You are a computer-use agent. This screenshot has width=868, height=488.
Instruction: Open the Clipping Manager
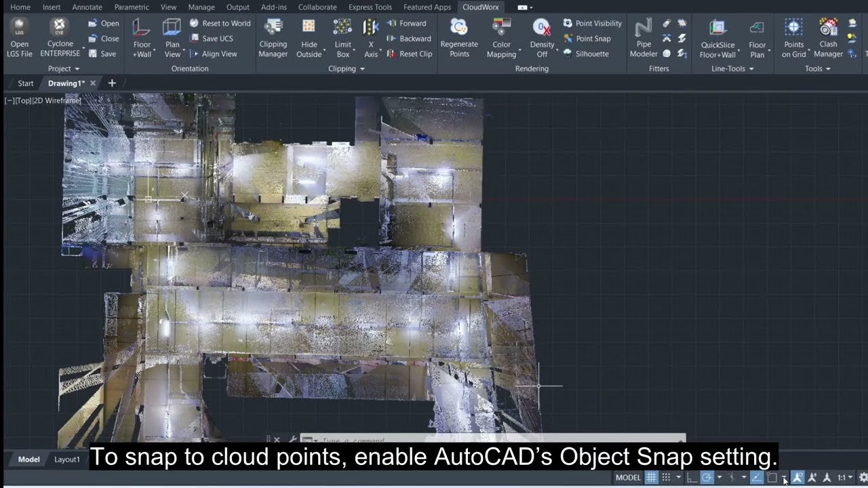coord(273,37)
